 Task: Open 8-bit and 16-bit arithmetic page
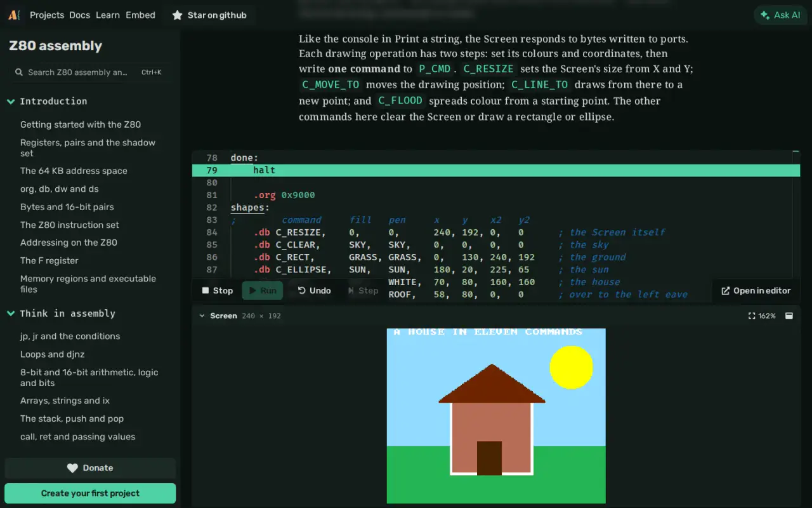coord(89,378)
